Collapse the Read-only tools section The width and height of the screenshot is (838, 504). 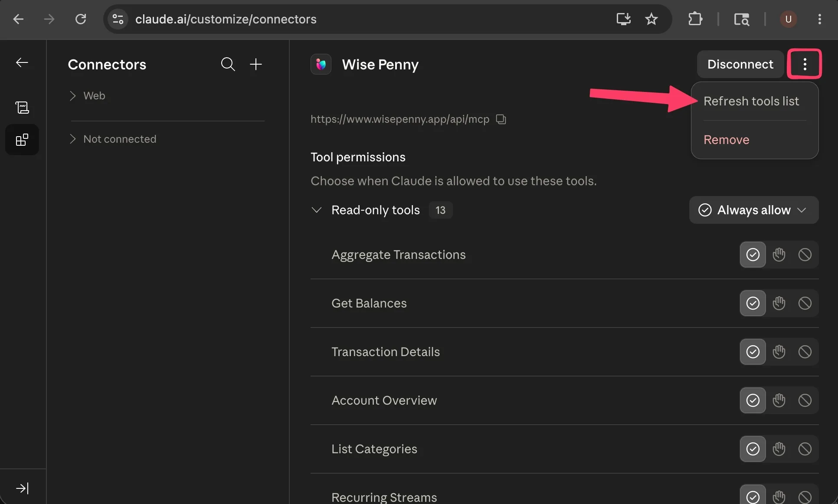(317, 210)
